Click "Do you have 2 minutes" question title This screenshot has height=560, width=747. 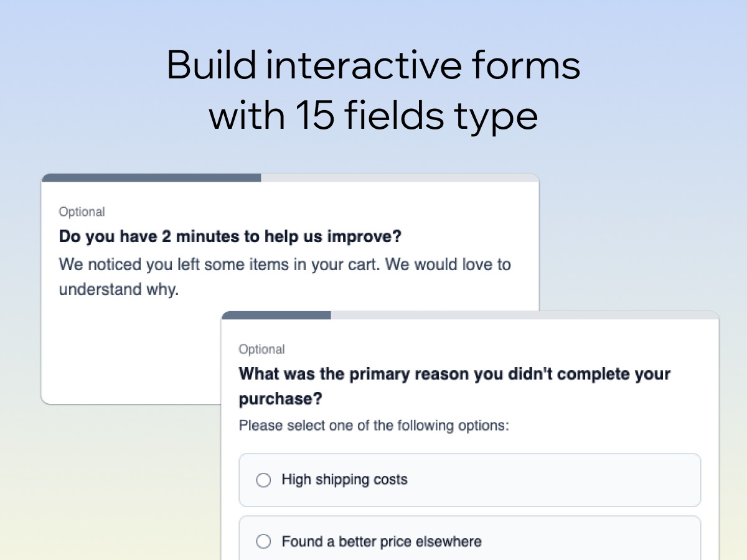230,237
